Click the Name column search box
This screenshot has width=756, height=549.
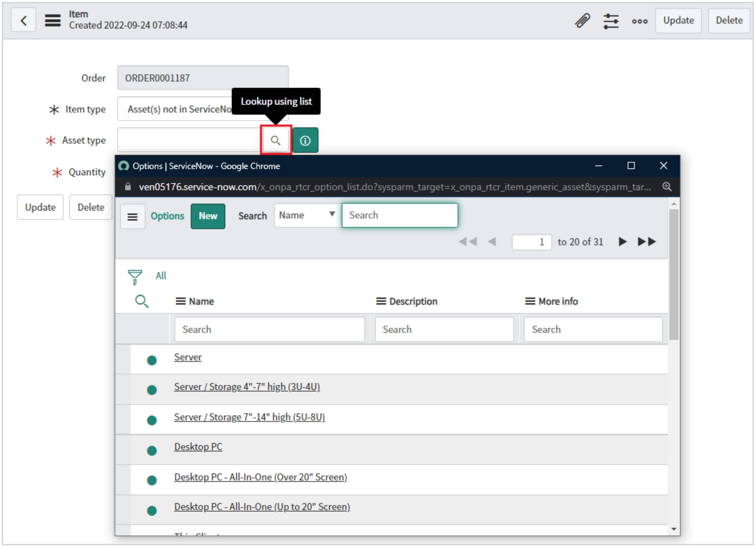(x=269, y=330)
